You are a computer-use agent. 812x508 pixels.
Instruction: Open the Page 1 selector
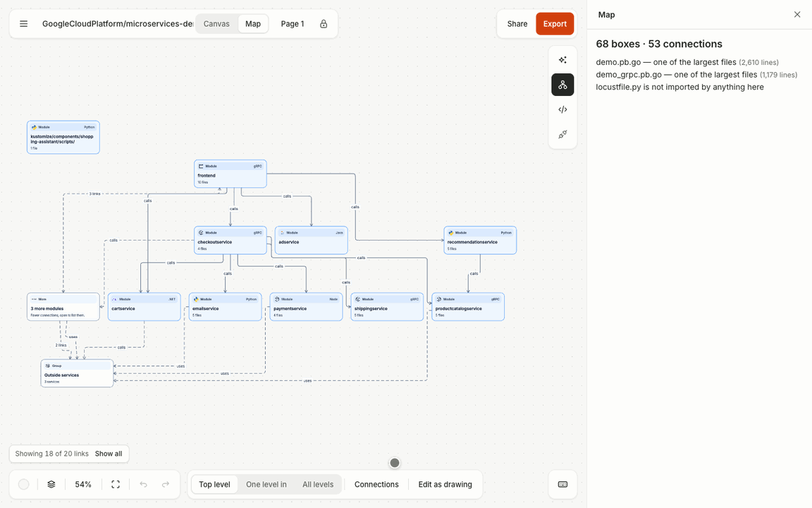[293, 24]
